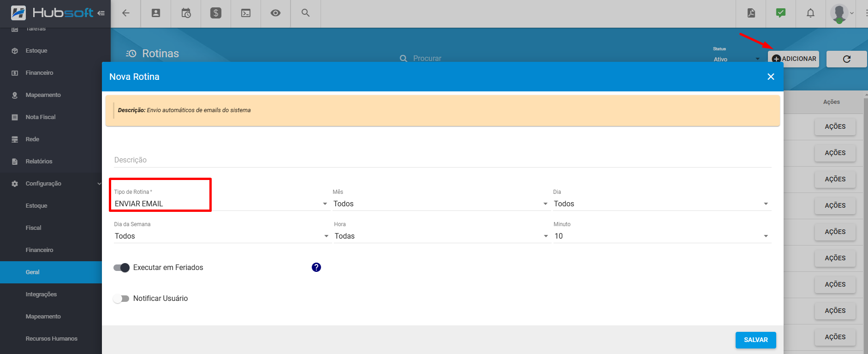Click the blue help question mark icon
This screenshot has width=868, height=354.
[x=316, y=267]
